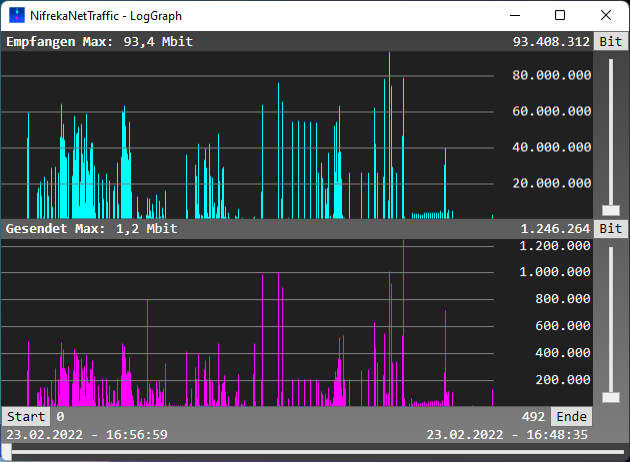This screenshot has height=462, width=630.
Task: Click the start timestamp 23.02.2022 - 16:56:59
Action: coord(87,435)
